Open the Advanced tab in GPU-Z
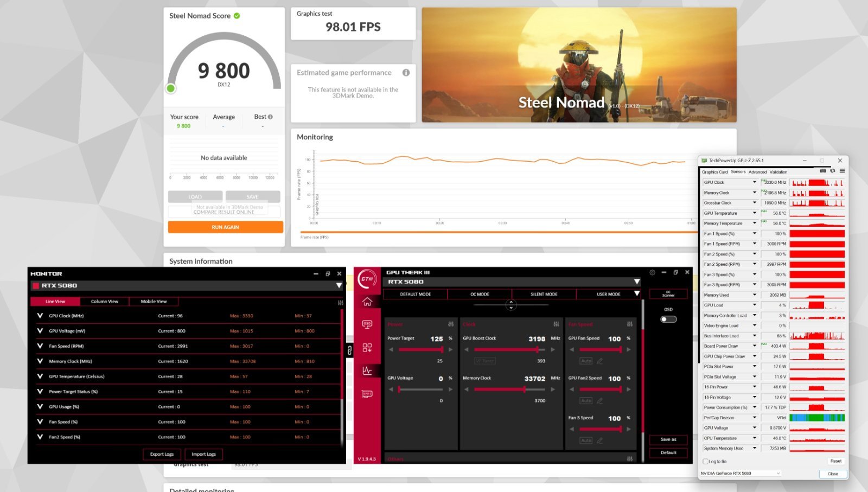This screenshot has width=868, height=492. point(757,172)
